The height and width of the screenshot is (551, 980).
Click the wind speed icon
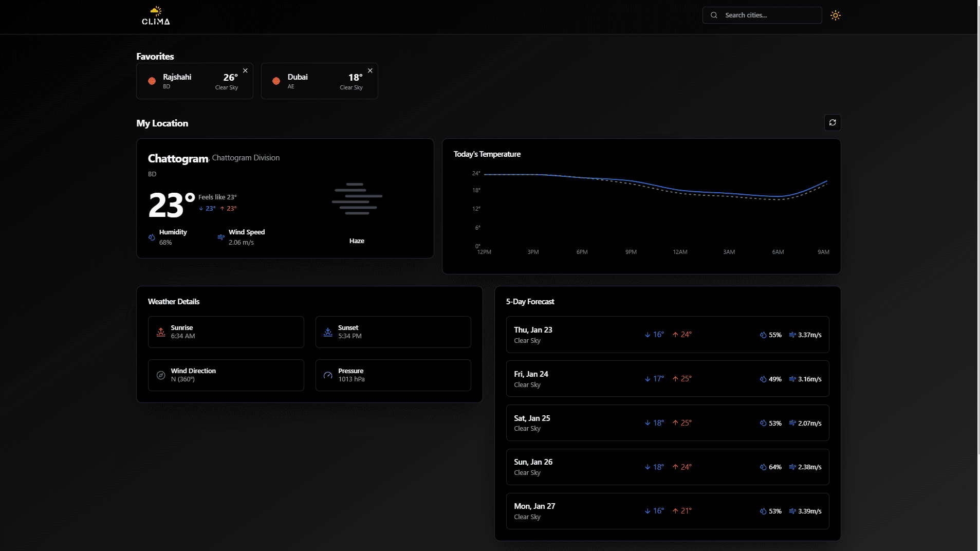(x=220, y=237)
